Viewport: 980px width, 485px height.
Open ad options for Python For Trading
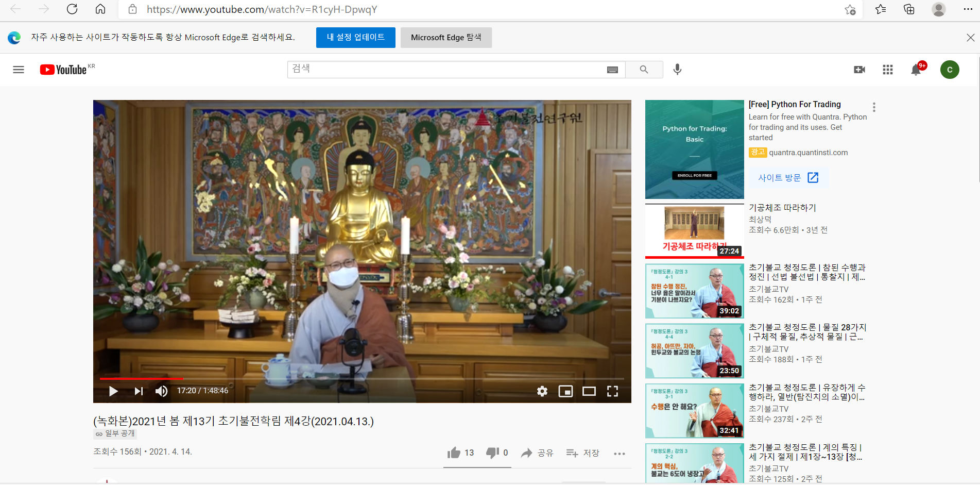pos(874,107)
